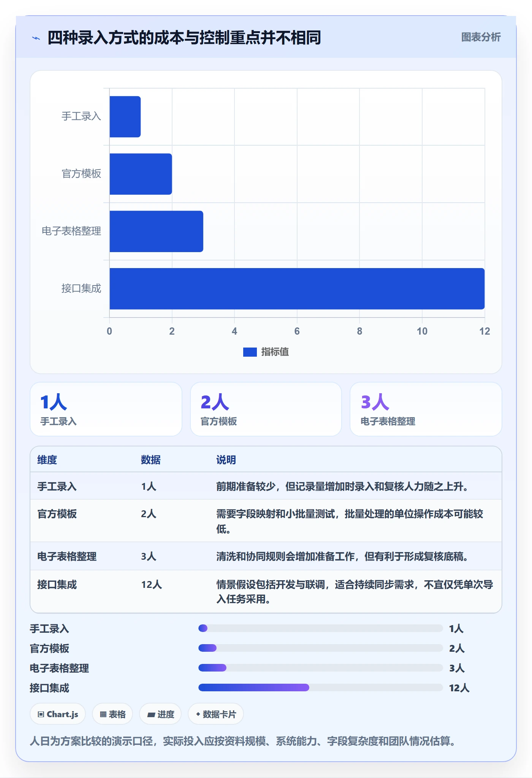Click the 接口集成 y-axis label

point(81,289)
